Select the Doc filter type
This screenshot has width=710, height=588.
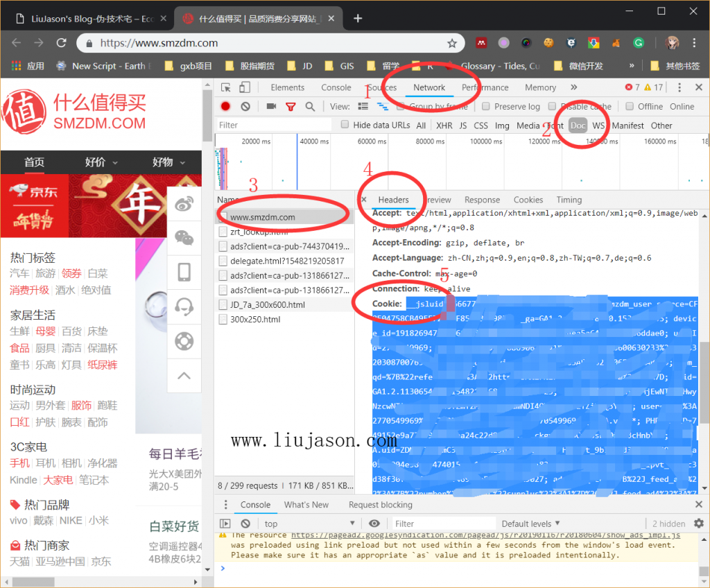tap(578, 126)
